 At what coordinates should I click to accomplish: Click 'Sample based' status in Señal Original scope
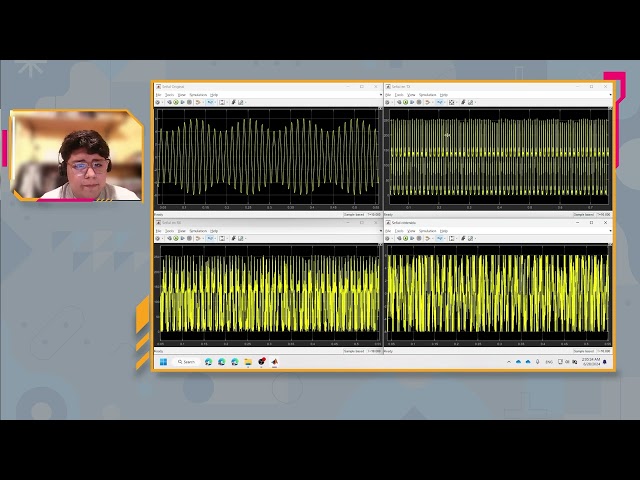354,214
